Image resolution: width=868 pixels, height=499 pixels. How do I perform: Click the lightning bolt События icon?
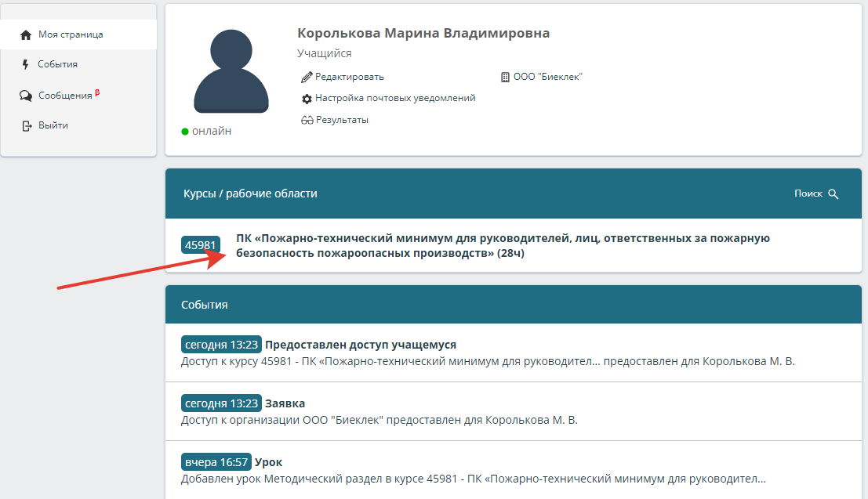click(26, 65)
